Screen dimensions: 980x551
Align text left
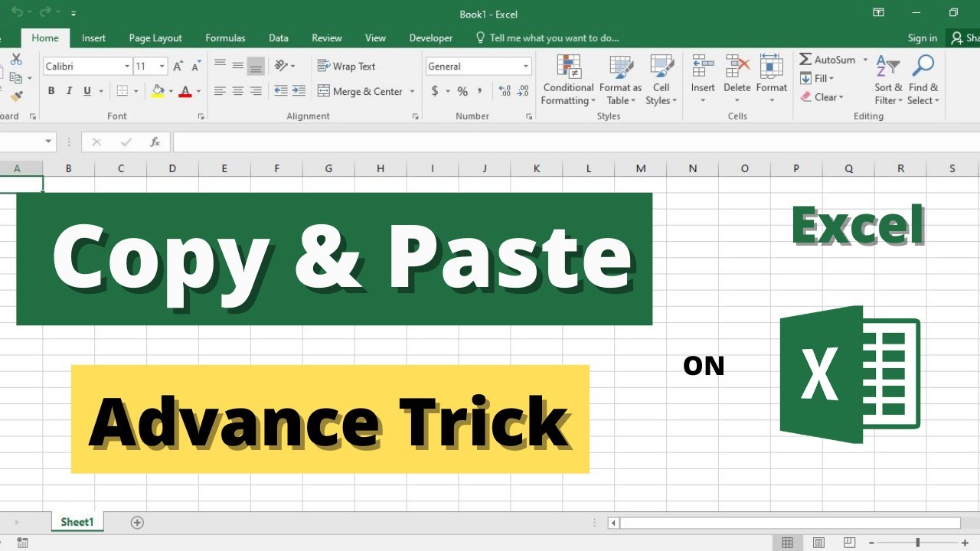point(220,91)
